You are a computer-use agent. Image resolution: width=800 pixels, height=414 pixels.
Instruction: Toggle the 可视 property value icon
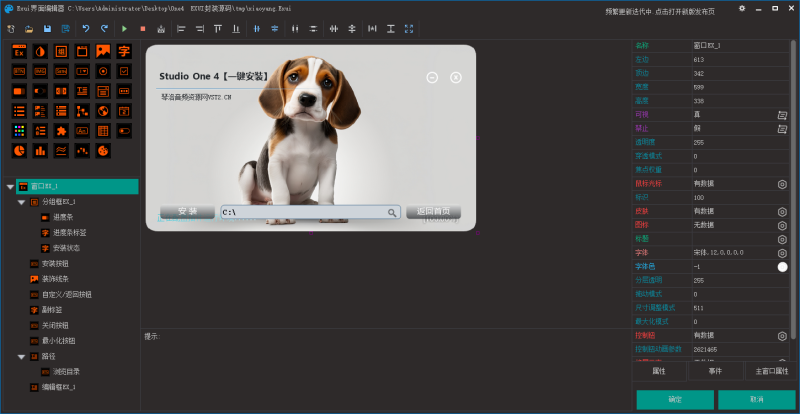click(782, 115)
